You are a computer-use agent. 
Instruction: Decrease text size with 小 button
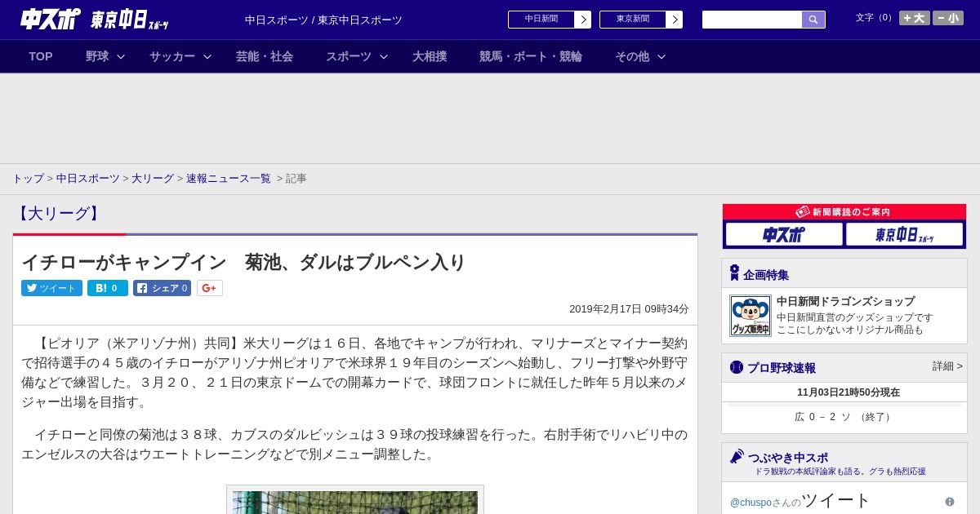pyautogui.click(x=948, y=18)
